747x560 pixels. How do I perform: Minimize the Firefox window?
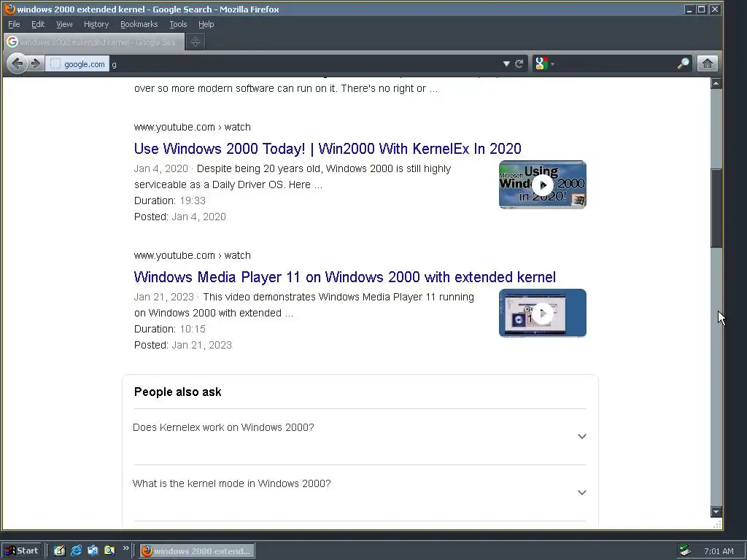point(689,9)
